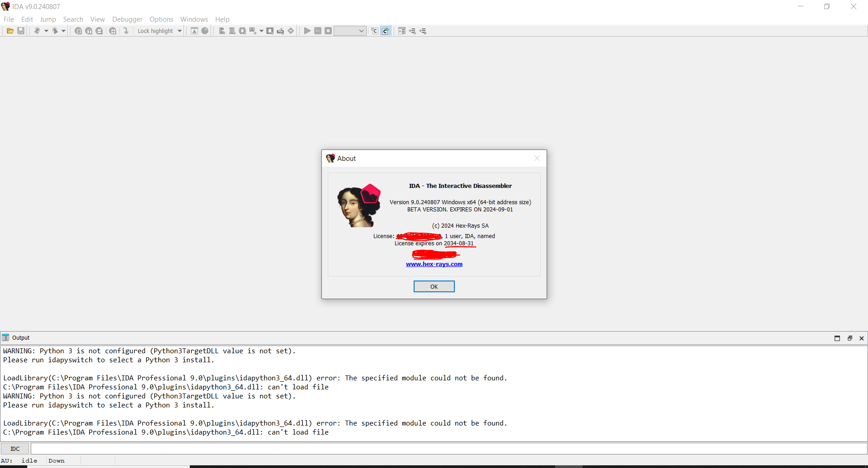Image resolution: width=868 pixels, height=468 pixels.
Task: Open the View menu
Action: pos(98,19)
